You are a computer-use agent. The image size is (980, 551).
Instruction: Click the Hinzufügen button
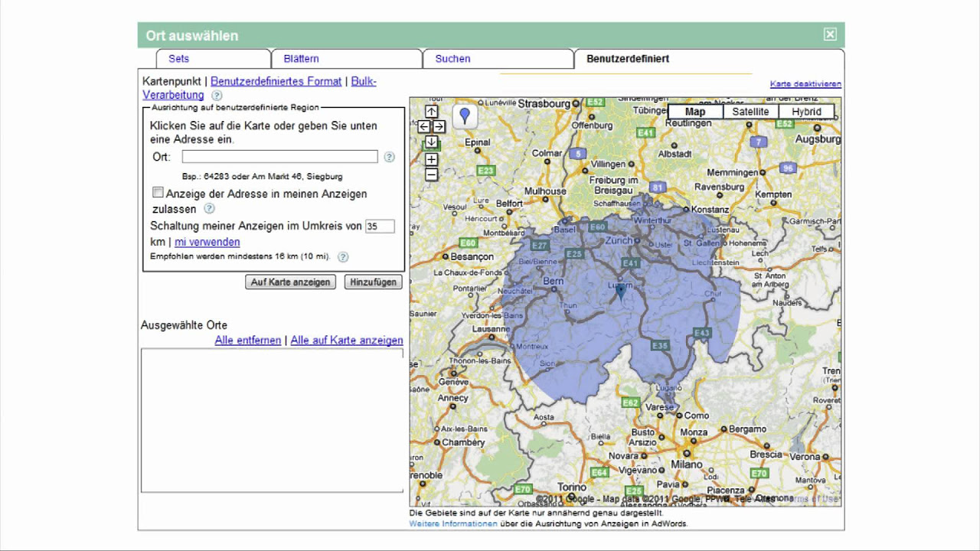pyautogui.click(x=373, y=282)
